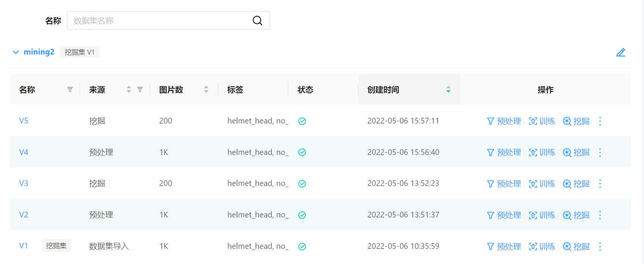The height and width of the screenshot is (264, 644).
Task: Click timestamp 2022-05-06 15:56:40
Action: pos(403,152)
